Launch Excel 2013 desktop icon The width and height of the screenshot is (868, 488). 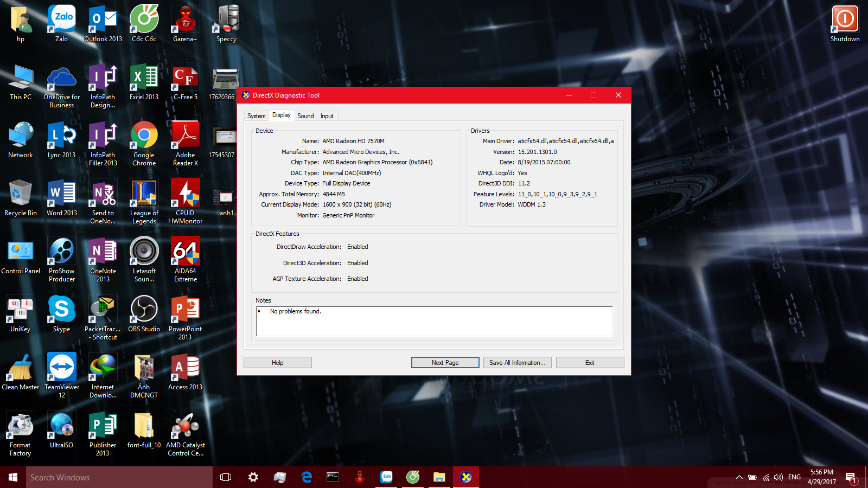coord(144,82)
